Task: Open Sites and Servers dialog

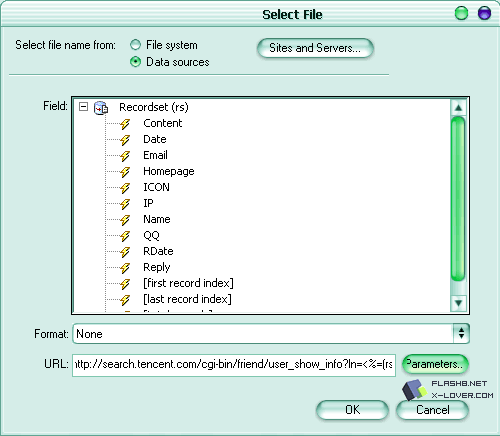Action: pyautogui.click(x=315, y=48)
